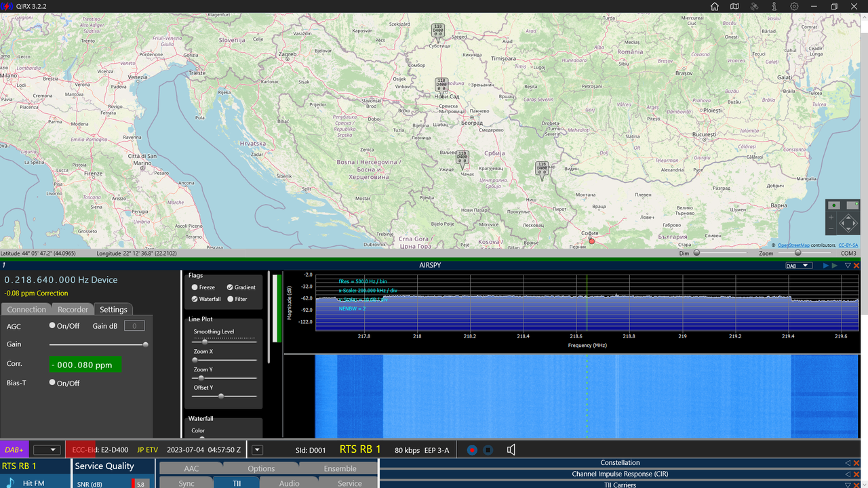Open the map view icon
The width and height of the screenshot is (868, 488).
coord(734,6)
